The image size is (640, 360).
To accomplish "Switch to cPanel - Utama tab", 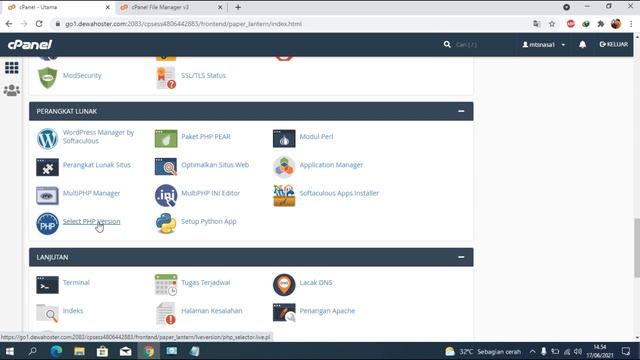I will (x=57, y=7).
